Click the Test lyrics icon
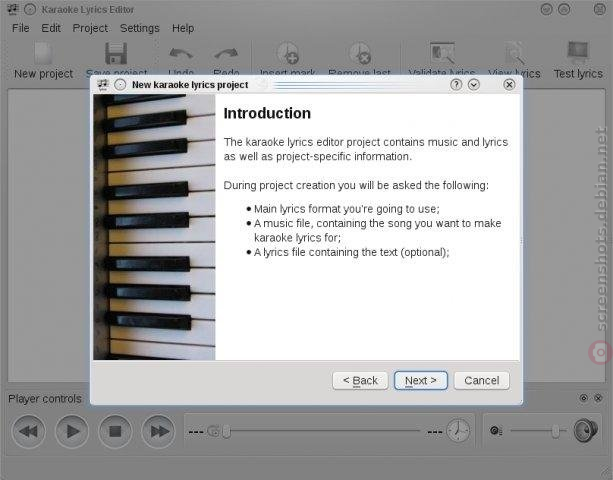The height and width of the screenshot is (480, 613). (578, 52)
